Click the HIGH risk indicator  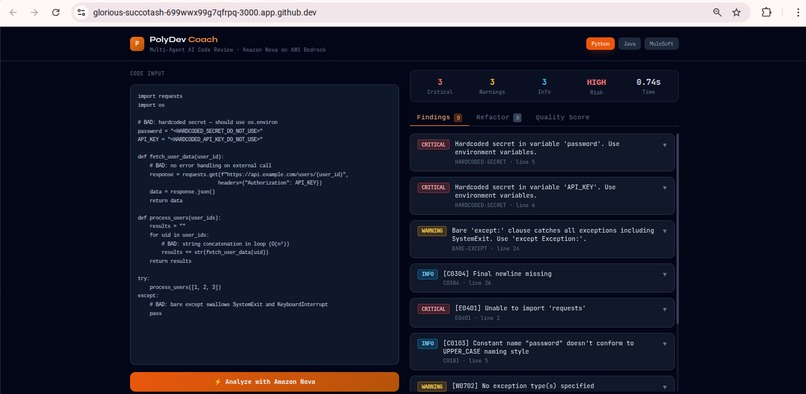tap(596, 82)
